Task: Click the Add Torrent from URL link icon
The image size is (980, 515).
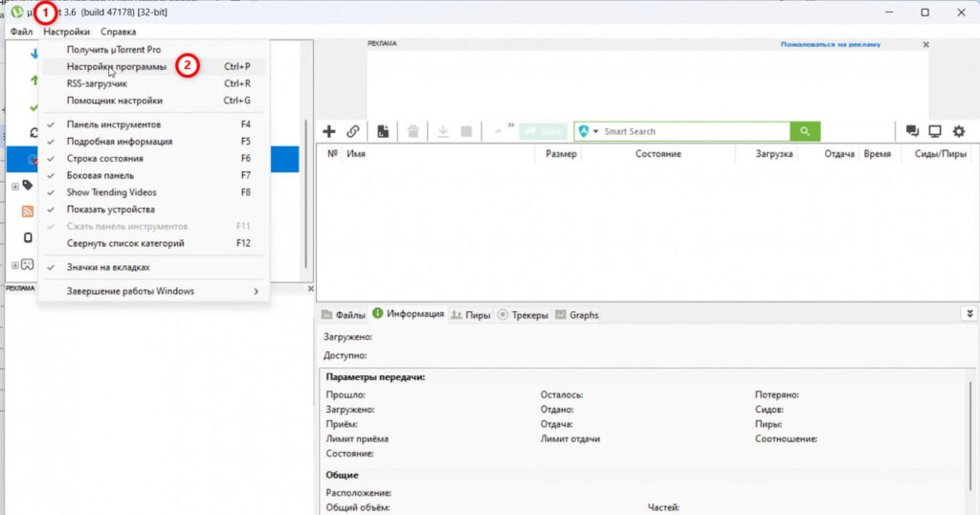Action: pos(353,131)
